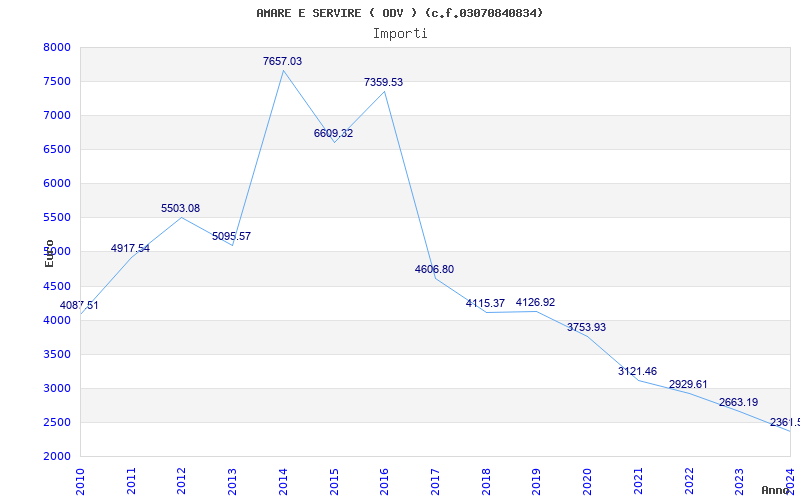Select the data label 7657.03
The width and height of the screenshot is (800, 500).
point(282,61)
